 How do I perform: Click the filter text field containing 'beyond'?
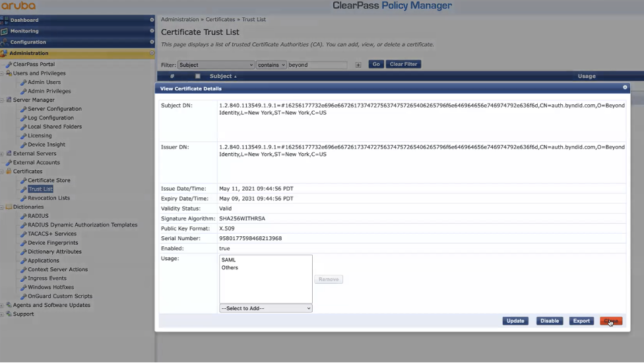(x=317, y=65)
